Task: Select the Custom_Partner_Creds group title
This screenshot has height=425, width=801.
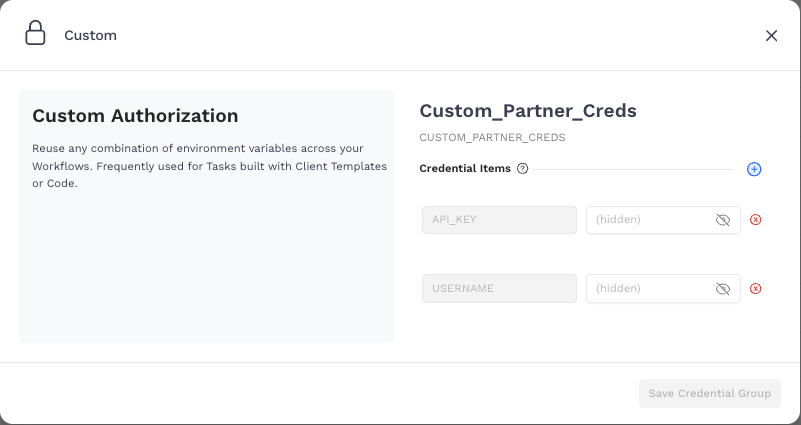Action: [x=527, y=110]
